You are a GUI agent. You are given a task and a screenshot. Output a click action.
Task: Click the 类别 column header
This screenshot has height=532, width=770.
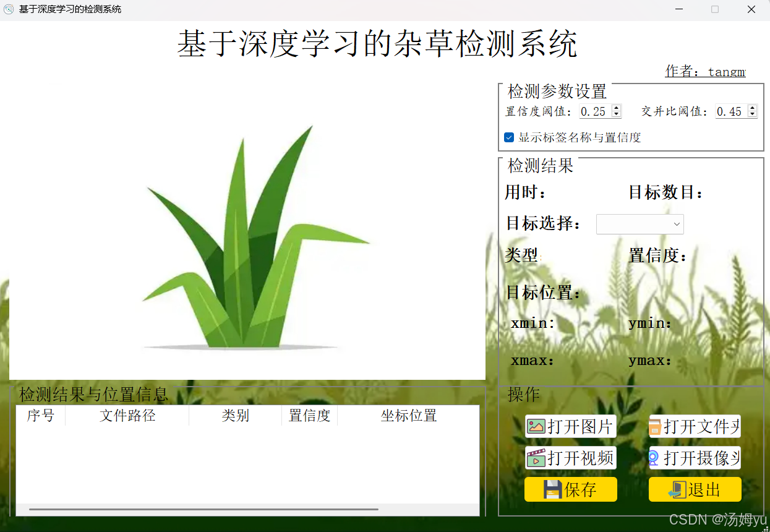[235, 416]
